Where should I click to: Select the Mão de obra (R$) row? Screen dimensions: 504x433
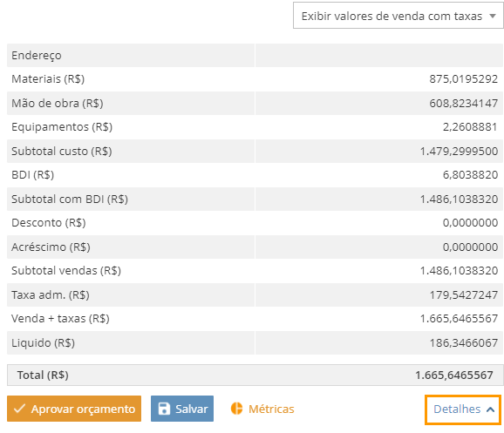point(255,103)
